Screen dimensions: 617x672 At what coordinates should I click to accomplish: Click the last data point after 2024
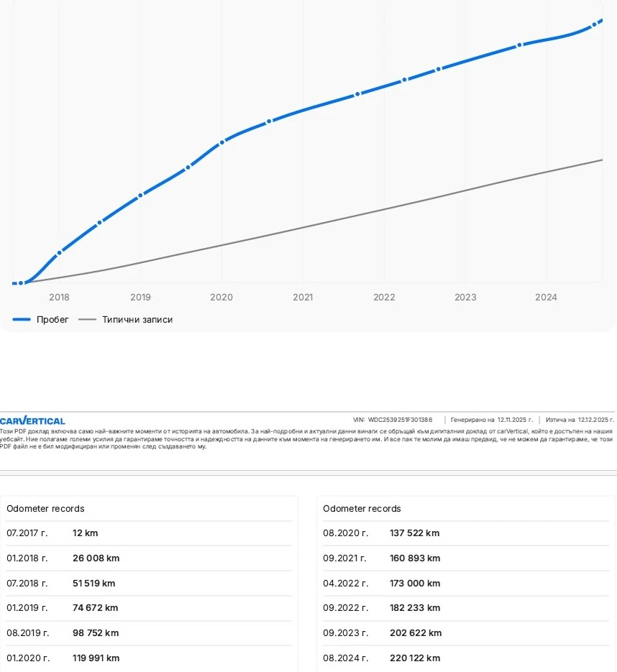[595, 24]
